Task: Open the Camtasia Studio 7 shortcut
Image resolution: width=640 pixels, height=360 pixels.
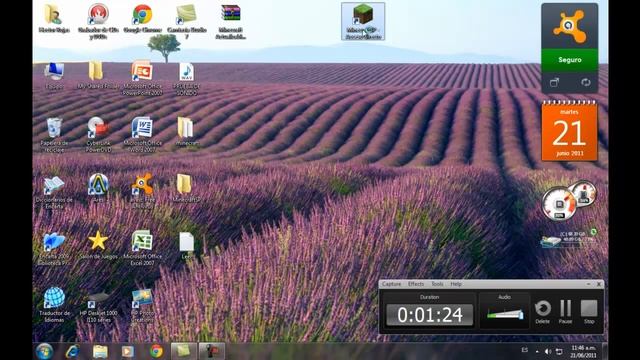Action: tap(187, 21)
